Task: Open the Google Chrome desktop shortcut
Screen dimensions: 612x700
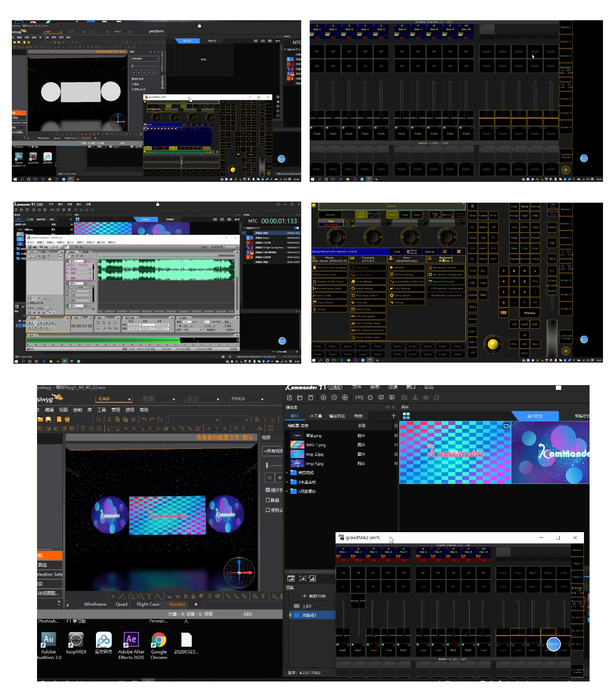Action: point(159,646)
